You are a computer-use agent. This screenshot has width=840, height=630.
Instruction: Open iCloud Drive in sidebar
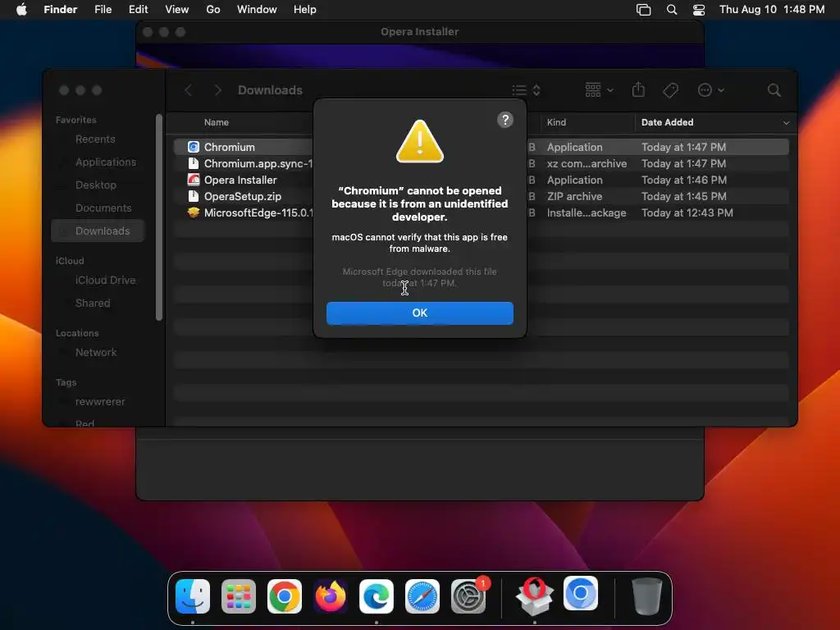pyautogui.click(x=105, y=281)
